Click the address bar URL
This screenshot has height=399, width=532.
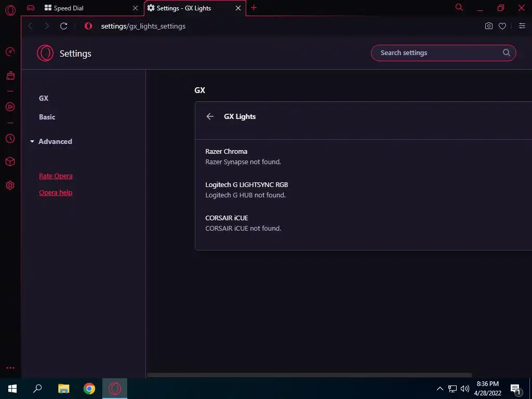pos(143,26)
